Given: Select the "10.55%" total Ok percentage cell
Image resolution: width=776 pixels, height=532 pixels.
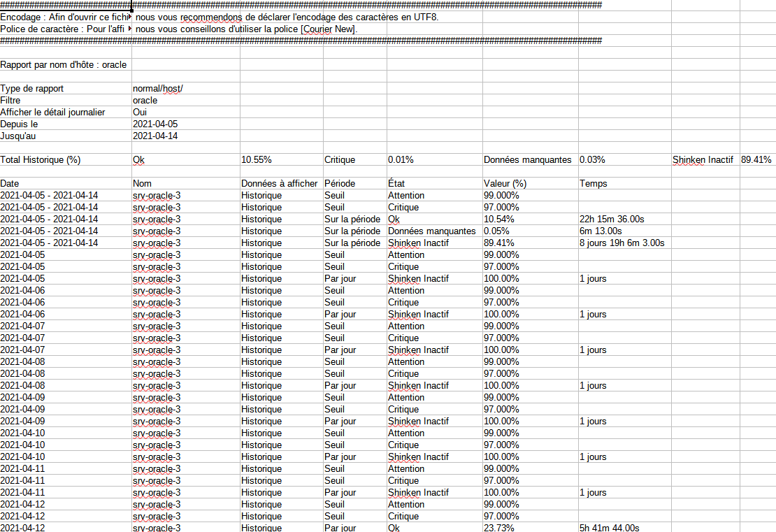Looking at the screenshot, I should [257, 160].
